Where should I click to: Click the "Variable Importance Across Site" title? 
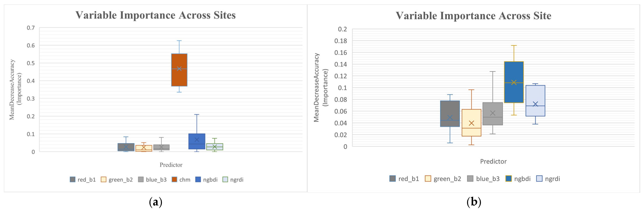click(x=473, y=16)
